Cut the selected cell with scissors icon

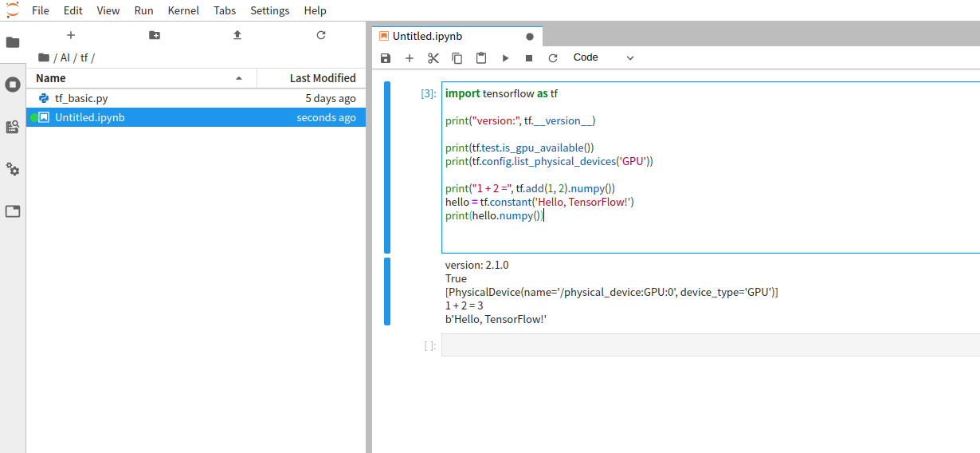tap(433, 58)
